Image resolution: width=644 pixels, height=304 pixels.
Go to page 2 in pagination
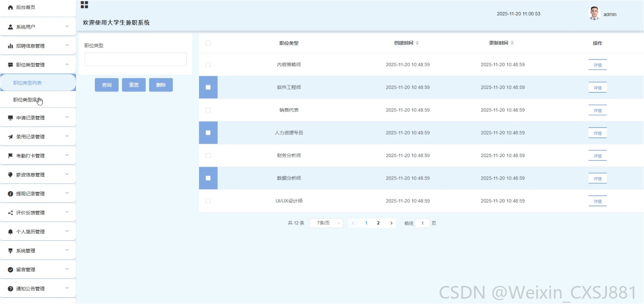click(x=378, y=223)
